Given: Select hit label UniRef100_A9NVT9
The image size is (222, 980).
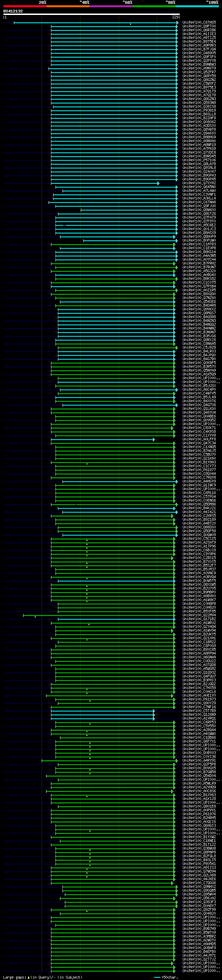Looking at the screenshot, I should pos(199,68).
